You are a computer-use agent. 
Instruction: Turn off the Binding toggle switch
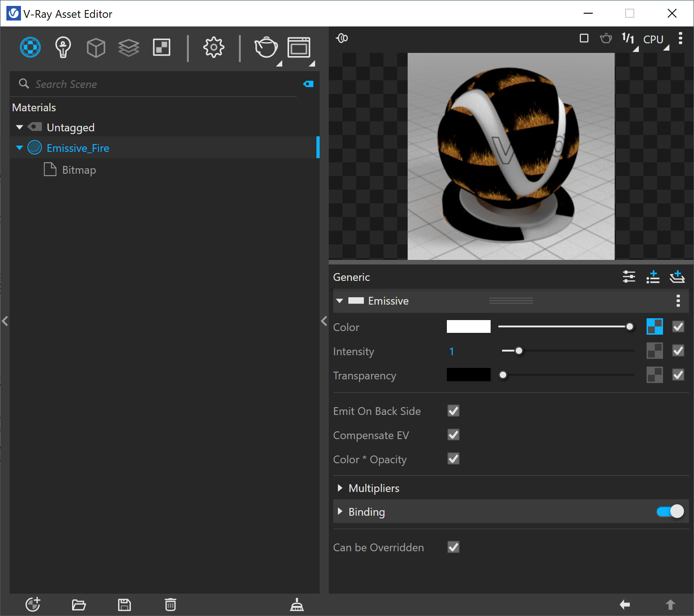pos(670,512)
